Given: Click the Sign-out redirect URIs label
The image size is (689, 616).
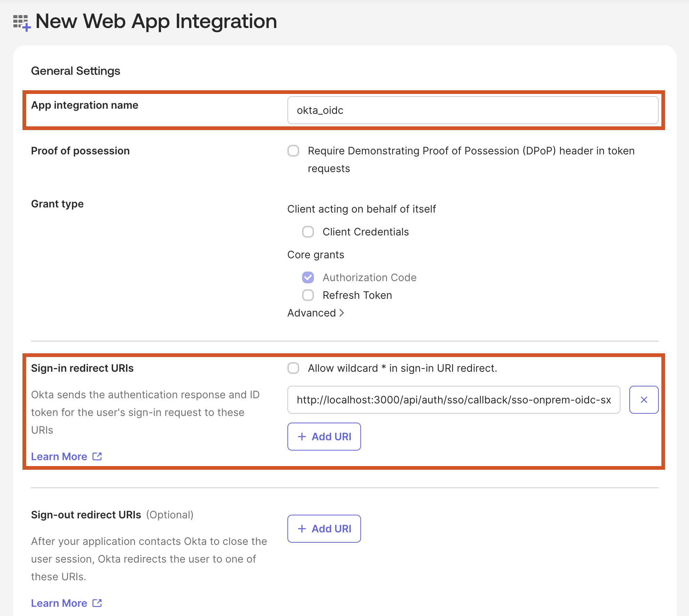Looking at the screenshot, I should 86,515.
